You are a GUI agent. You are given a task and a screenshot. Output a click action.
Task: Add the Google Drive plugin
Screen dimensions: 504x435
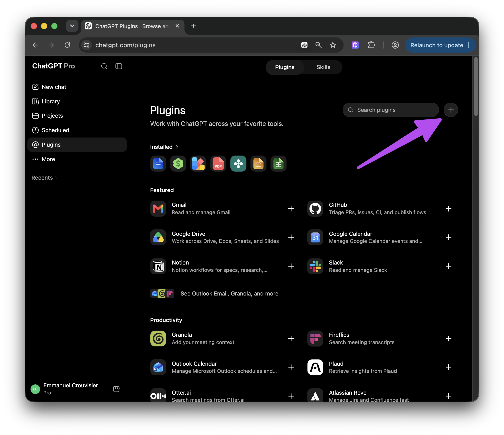click(291, 237)
